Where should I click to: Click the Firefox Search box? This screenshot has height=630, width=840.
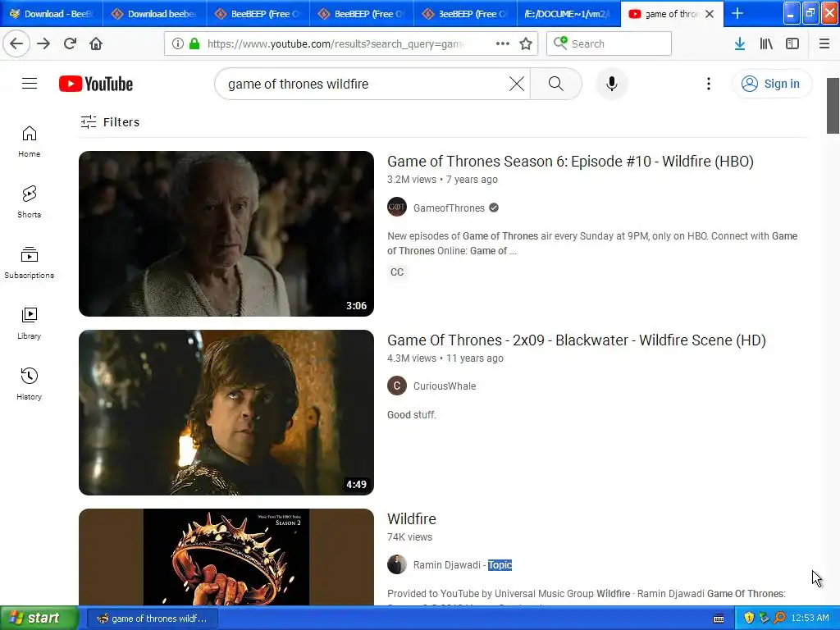click(x=609, y=43)
